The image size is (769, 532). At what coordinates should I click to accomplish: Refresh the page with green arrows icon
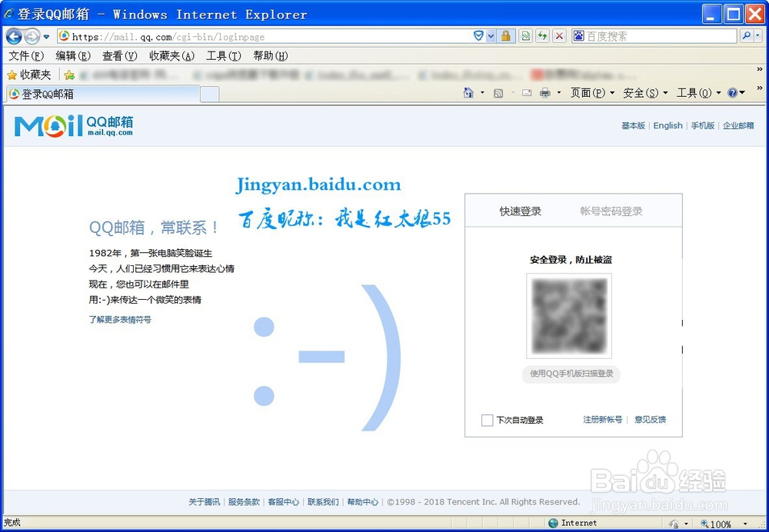click(x=542, y=36)
